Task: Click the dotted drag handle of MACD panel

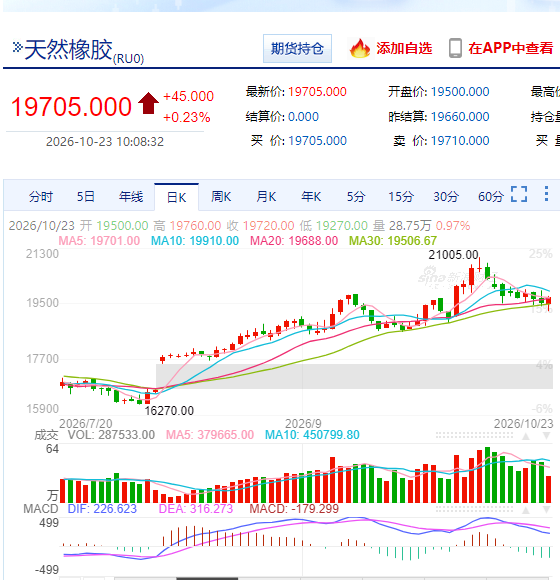Action: pyautogui.click(x=474, y=510)
